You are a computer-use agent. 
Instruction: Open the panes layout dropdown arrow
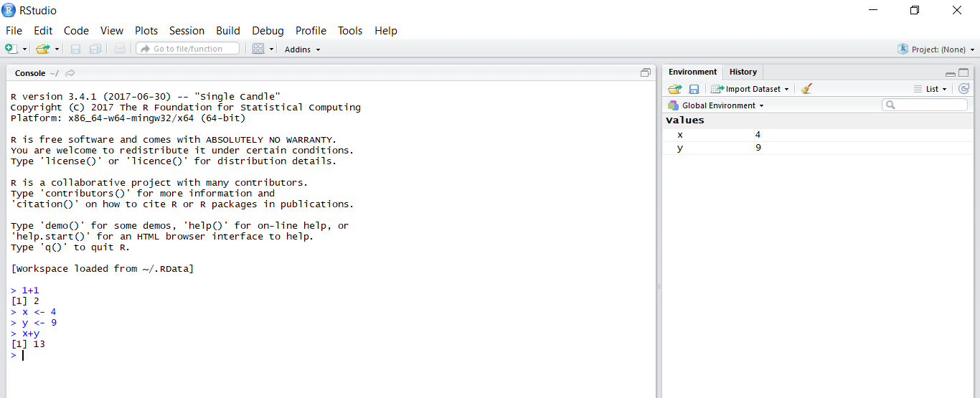pos(271,49)
